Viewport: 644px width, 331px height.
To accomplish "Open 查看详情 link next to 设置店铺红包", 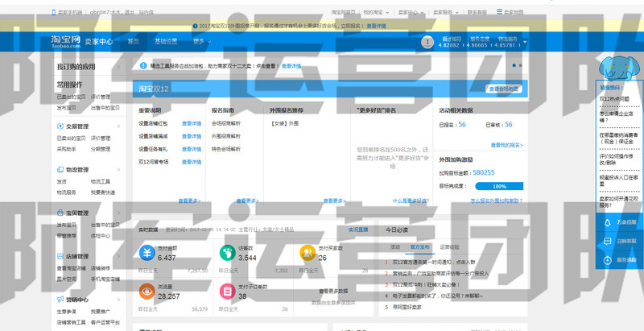I will (x=192, y=123).
